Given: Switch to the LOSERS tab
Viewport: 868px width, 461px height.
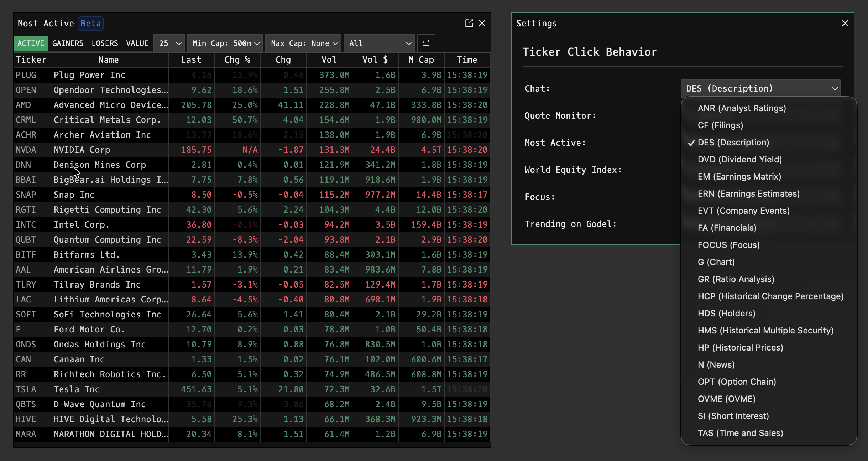Looking at the screenshot, I should 105,43.
